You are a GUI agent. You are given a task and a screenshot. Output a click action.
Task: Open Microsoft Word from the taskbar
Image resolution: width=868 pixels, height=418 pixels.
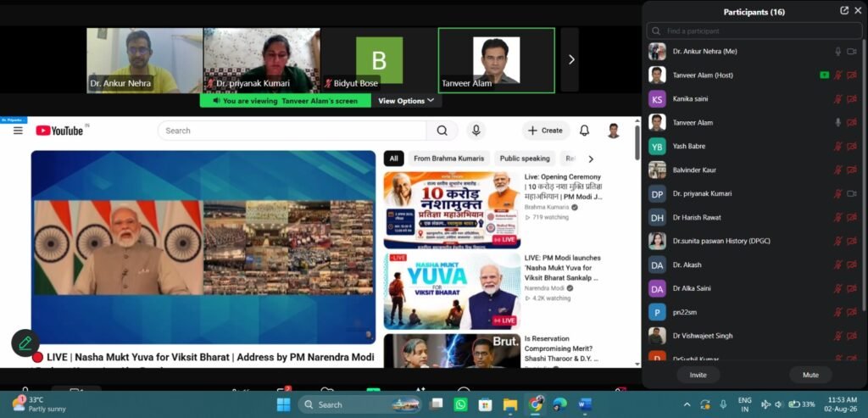click(x=585, y=404)
